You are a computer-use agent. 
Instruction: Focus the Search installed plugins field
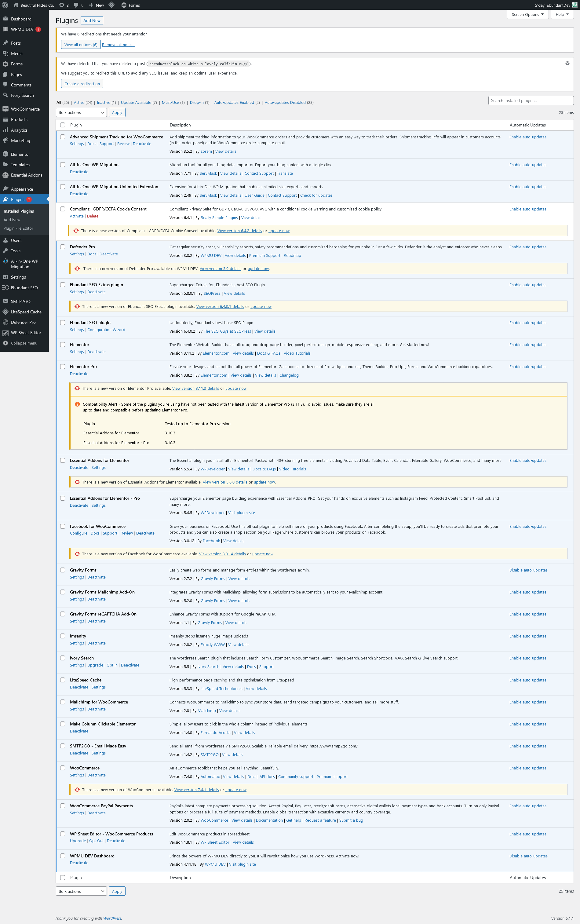531,100
